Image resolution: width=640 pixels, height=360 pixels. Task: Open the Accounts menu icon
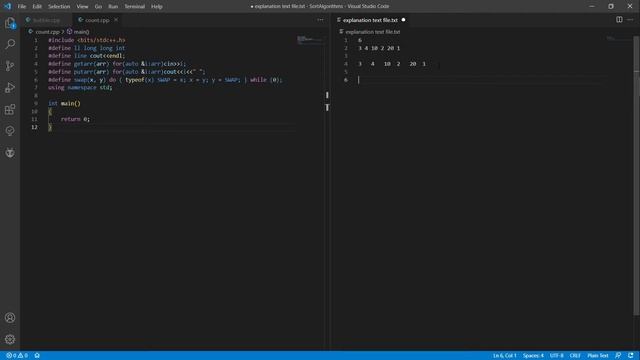coord(10,318)
